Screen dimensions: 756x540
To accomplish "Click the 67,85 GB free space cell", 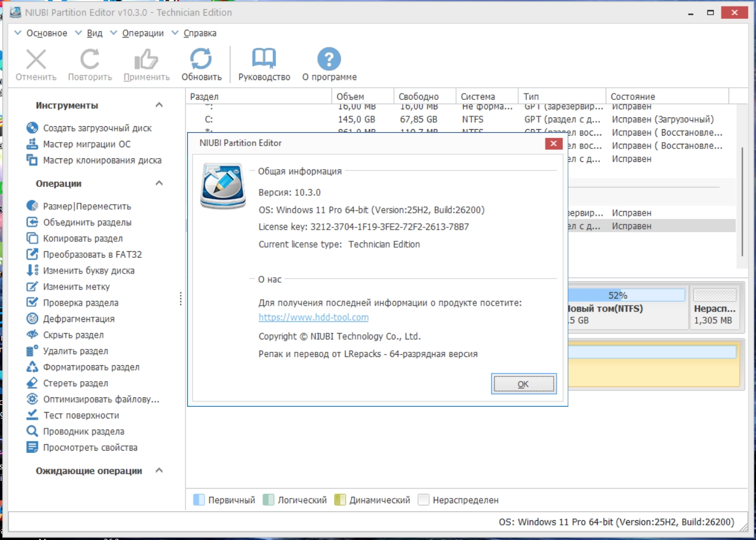I will (x=418, y=119).
